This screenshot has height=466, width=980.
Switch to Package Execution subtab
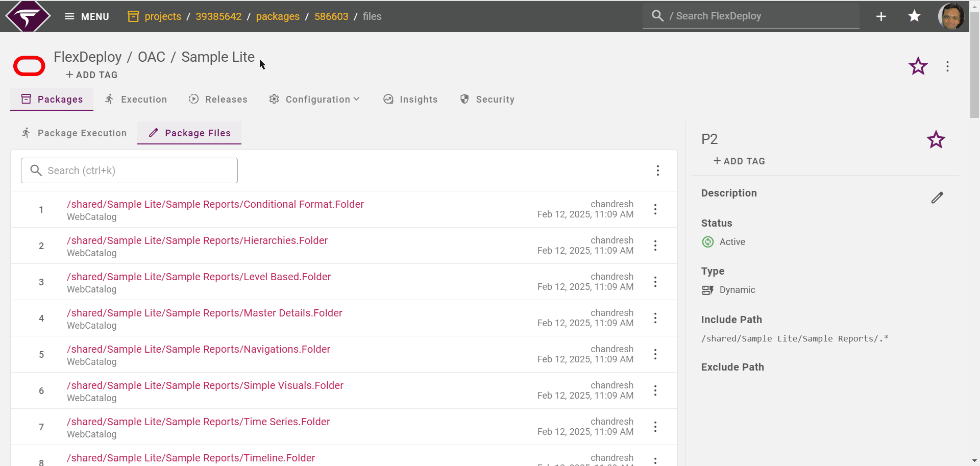click(x=74, y=133)
